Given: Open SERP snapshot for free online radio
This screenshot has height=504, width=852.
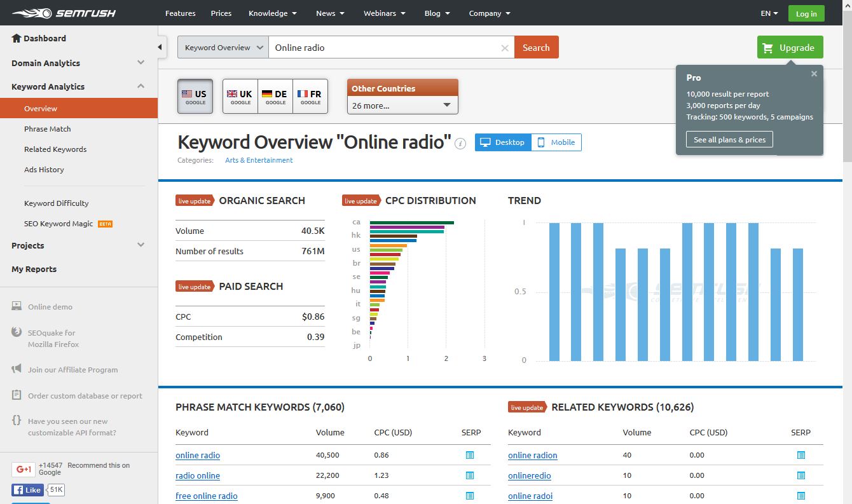Looking at the screenshot, I should (x=470, y=496).
